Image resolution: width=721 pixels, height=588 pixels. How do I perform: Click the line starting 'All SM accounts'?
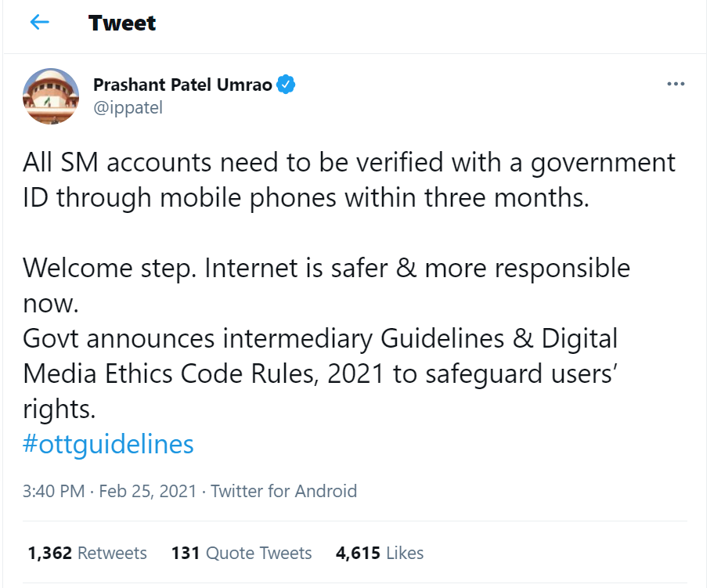click(348, 163)
